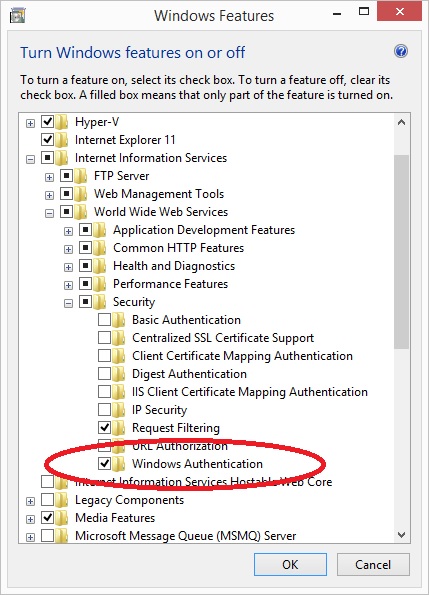Toggle the Media Features checkbox
This screenshot has width=429, height=595.
[47, 518]
